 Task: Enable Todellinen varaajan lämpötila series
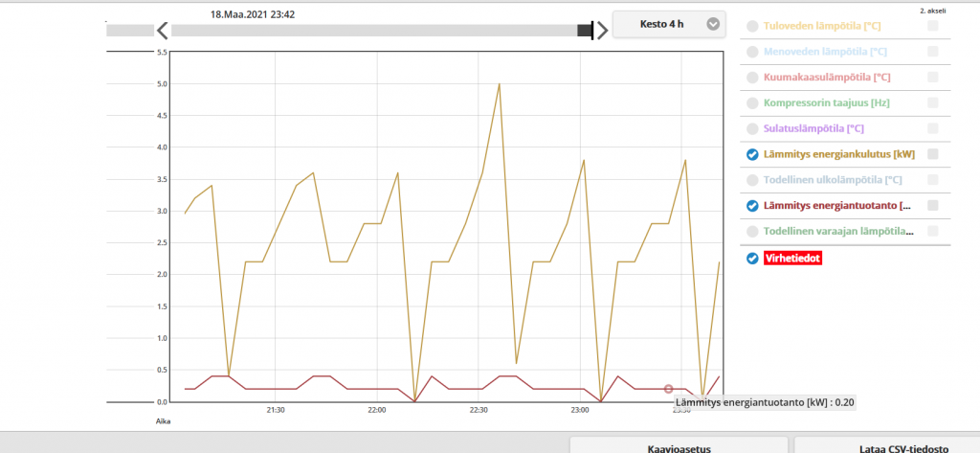click(752, 232)
